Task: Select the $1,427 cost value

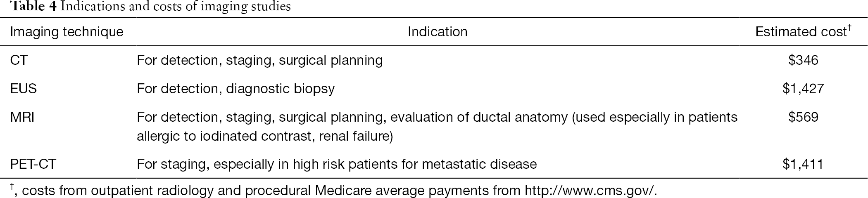Action: (803, 89)
